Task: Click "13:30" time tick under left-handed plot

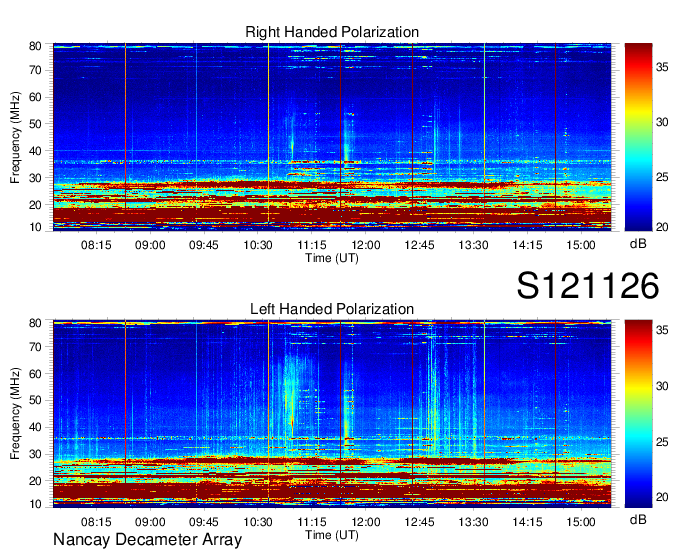Action: pyautogui.click(x=474, y=522)
